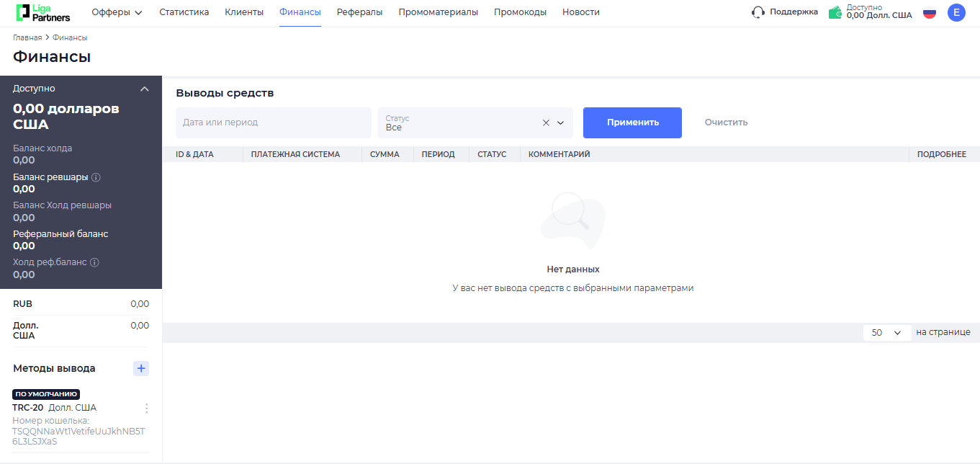Viewport: 980px width, 464px height.
Task: Open the user profile avatar E
Action: (x=956, y=12)
